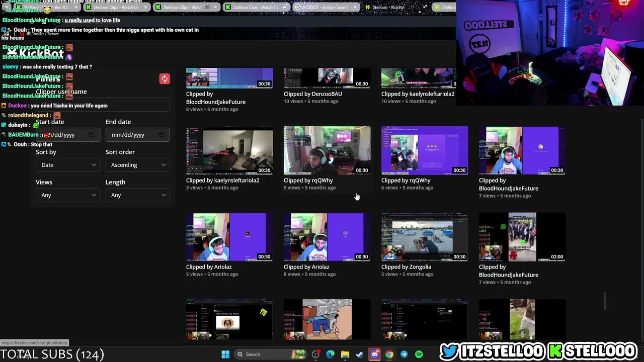Screen dimensions: 644x362
Task: Open the Windows Start menu
Action: pos(225,354)
